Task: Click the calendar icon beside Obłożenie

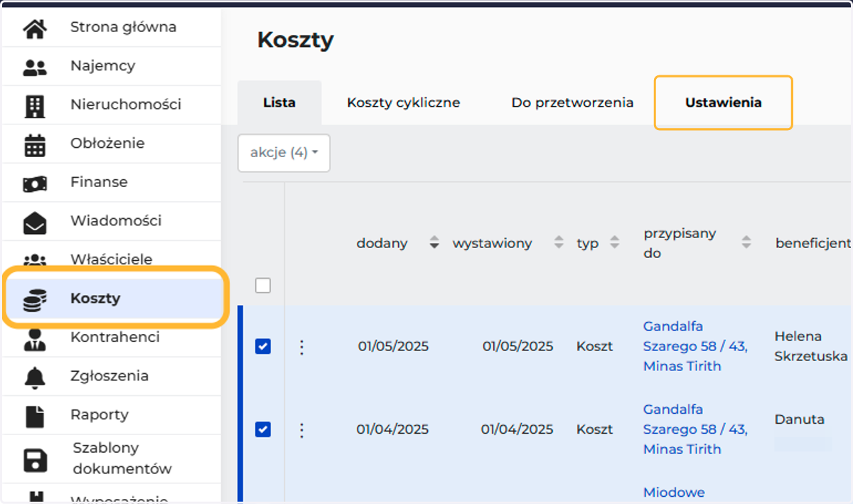Action: click(x=35, y=145)
